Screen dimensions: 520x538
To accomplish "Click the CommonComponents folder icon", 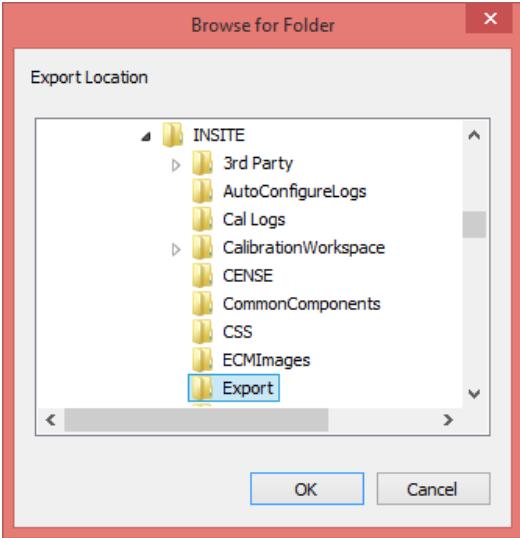I will [202, 304].
